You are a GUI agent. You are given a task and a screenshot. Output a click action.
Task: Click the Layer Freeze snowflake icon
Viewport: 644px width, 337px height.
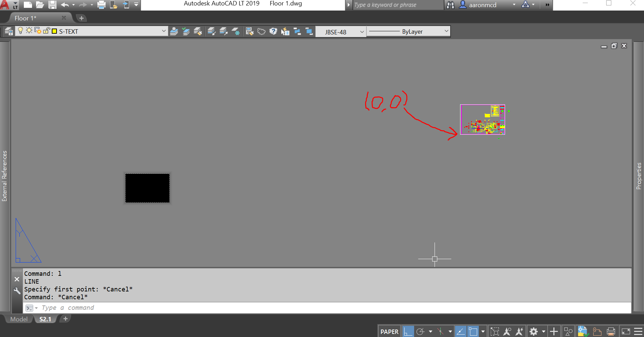pyautogui.click(x=236, y=32)
